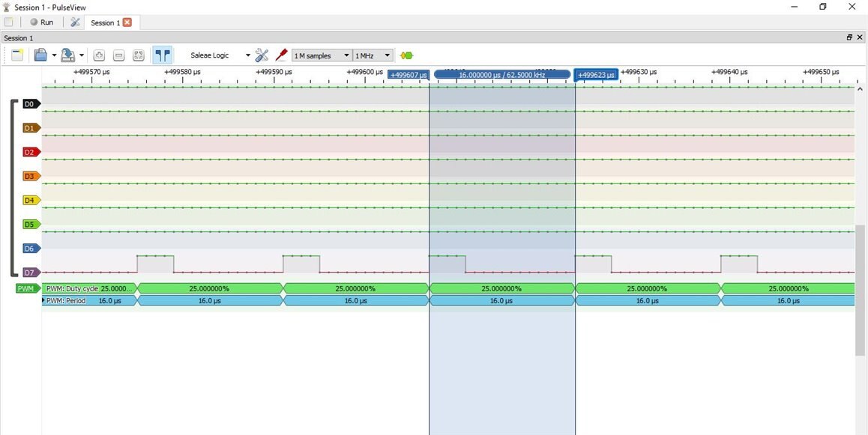Configure channels with the red probe icon

(281, 55)
